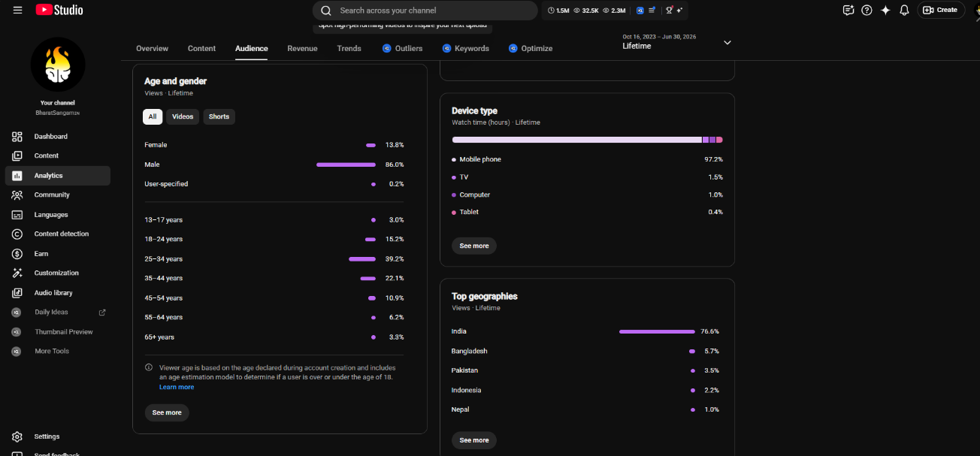Select the Videos filter chip
Image resolution: width=980 pixels, height=456 pixels.
click(x=183, y=116)
